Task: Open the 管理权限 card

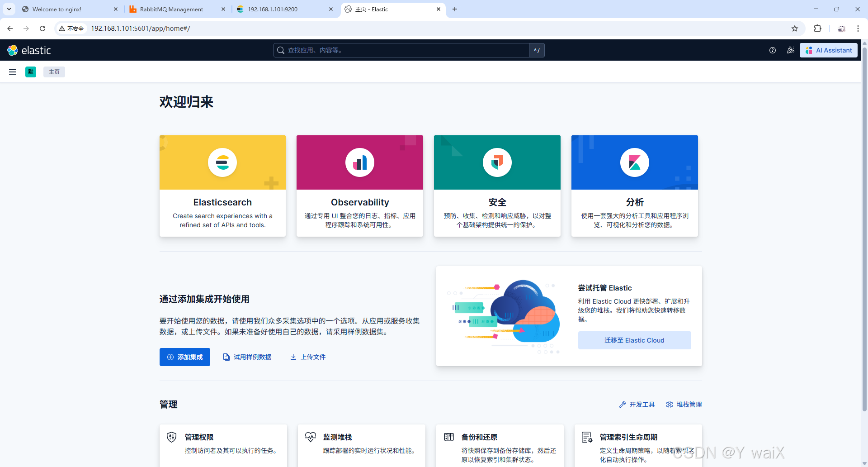Action: click(223, 445)
